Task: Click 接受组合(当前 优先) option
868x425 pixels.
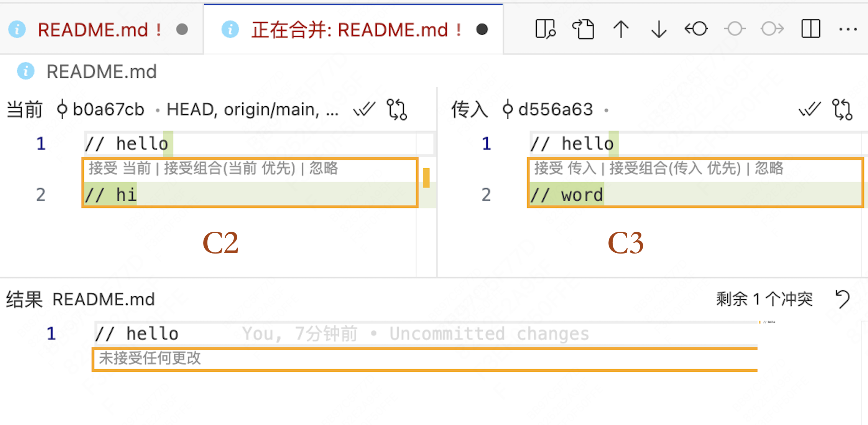Action: click(230, 168)
